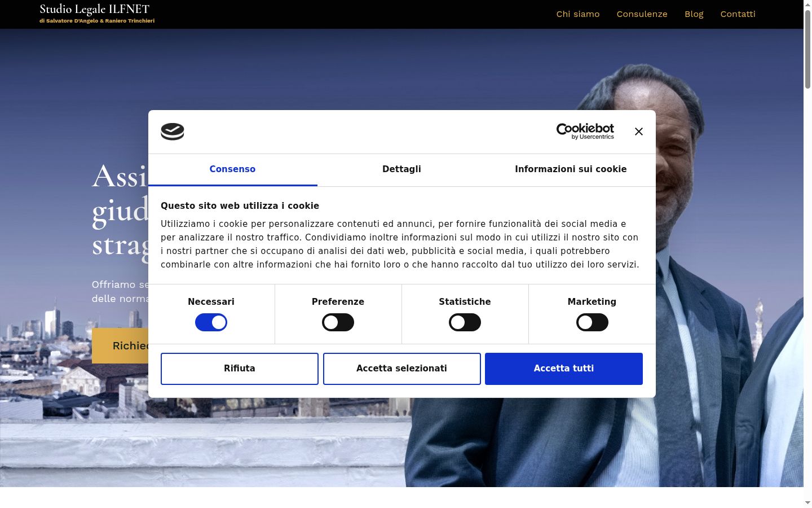812x508 pixels.
Task: Click the Studio Legale ILFNET site title
Action: tap(95, 9)
